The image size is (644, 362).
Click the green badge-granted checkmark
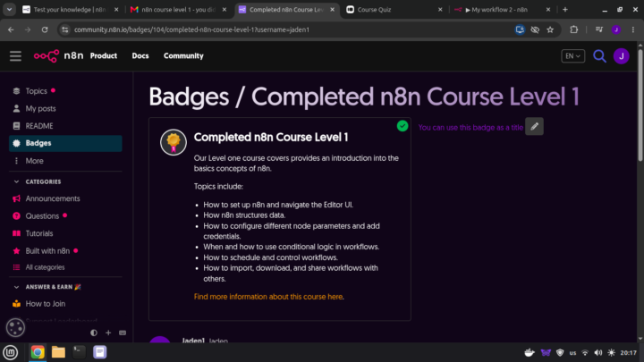click(402, 126)
